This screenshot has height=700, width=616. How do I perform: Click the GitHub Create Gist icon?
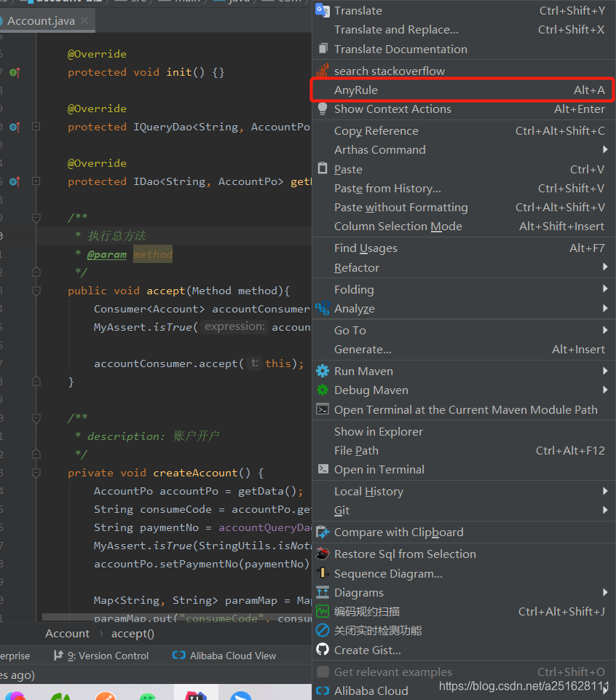coord(323,650)
